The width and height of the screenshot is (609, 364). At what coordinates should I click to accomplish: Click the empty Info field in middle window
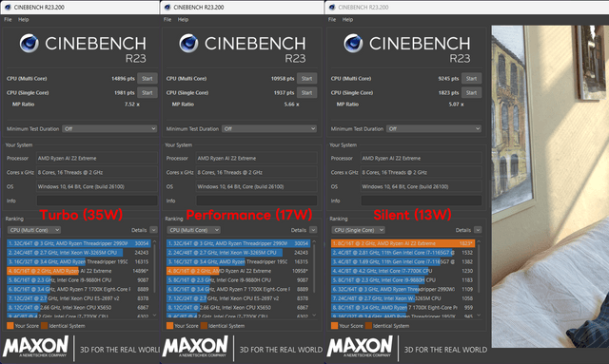(x=257, y=201)
